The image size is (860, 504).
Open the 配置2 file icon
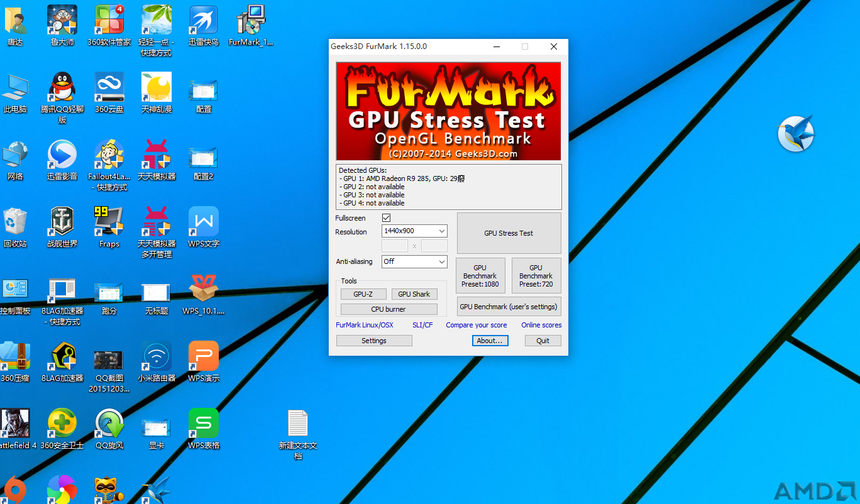[203, 158]
